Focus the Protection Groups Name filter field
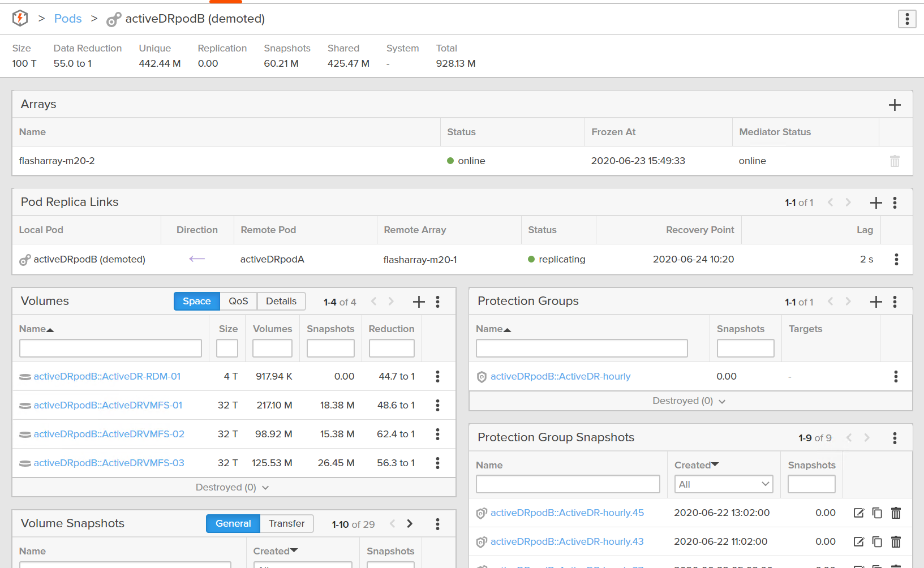The width and height of the screenshot is (924, 568). point(582,348)
